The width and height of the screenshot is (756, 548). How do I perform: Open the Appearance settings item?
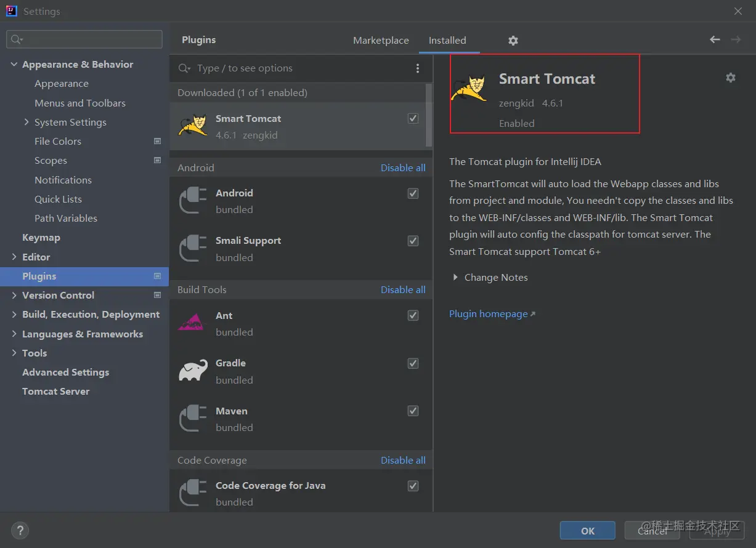pos(62,84)
